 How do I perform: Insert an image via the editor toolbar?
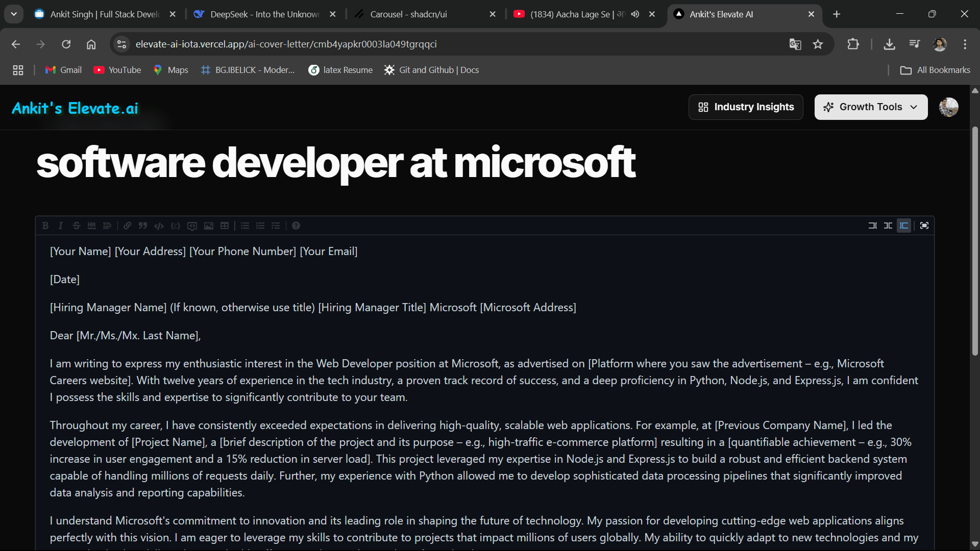pyautogui.click(x=209, y=226)
